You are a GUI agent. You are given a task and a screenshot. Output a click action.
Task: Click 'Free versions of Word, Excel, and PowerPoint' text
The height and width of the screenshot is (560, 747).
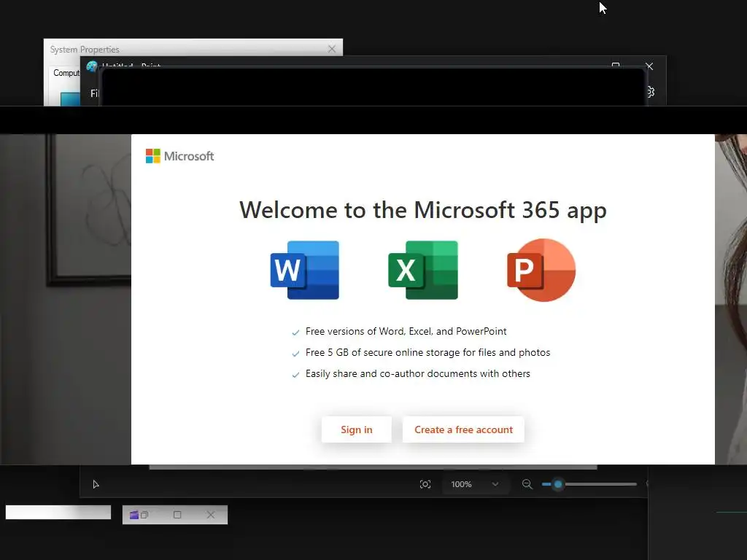pyautogui.click(x=406, y=332)
